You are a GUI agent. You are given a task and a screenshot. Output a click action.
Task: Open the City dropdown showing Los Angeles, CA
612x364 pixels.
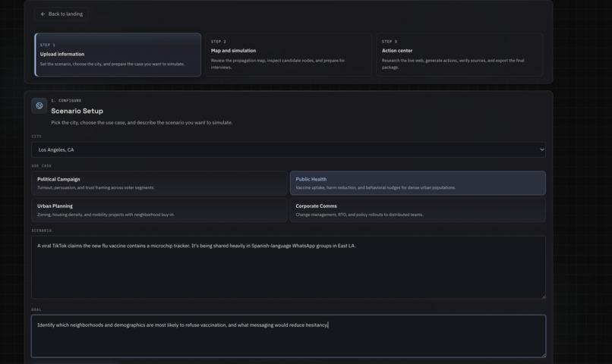(289, 149)
